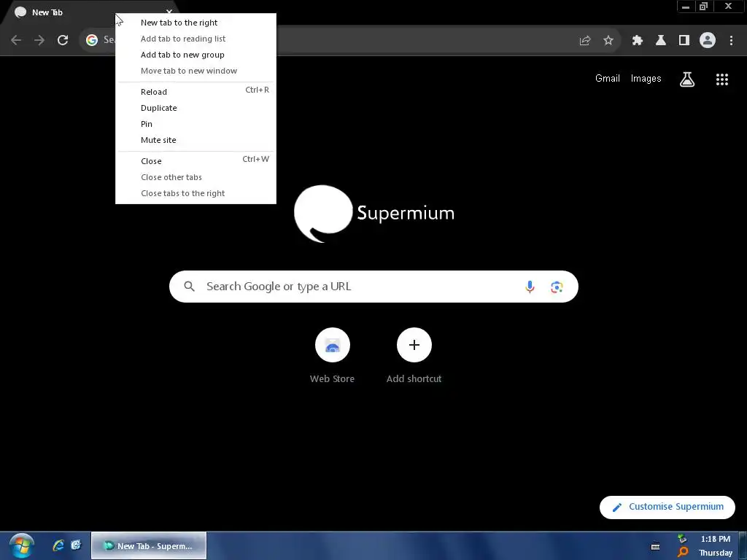Toggle the side panel icon
This screenshot has width=747, height=560.
coord(684,41)
